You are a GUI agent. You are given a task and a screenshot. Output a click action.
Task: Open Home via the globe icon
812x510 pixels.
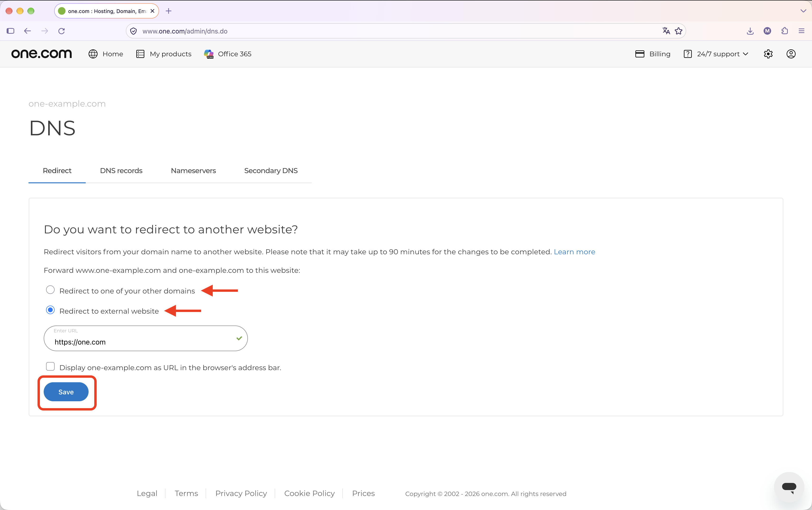click(x=93, y=54)
